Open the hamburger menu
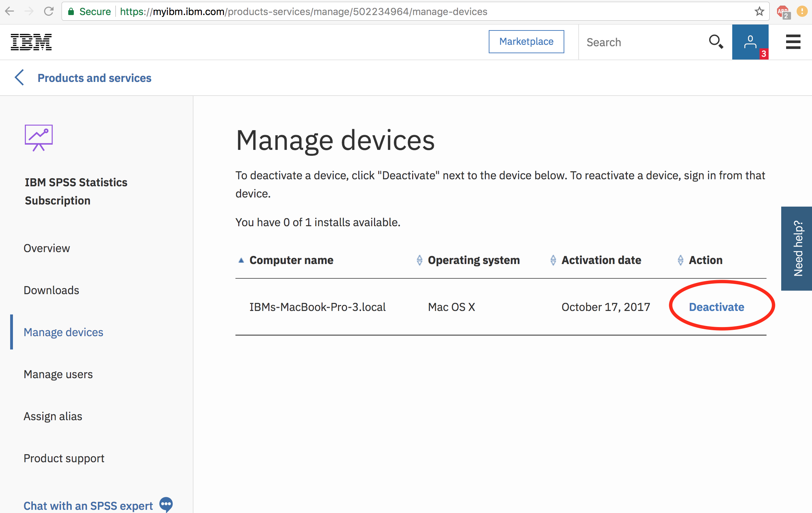 tap(793, 42)
